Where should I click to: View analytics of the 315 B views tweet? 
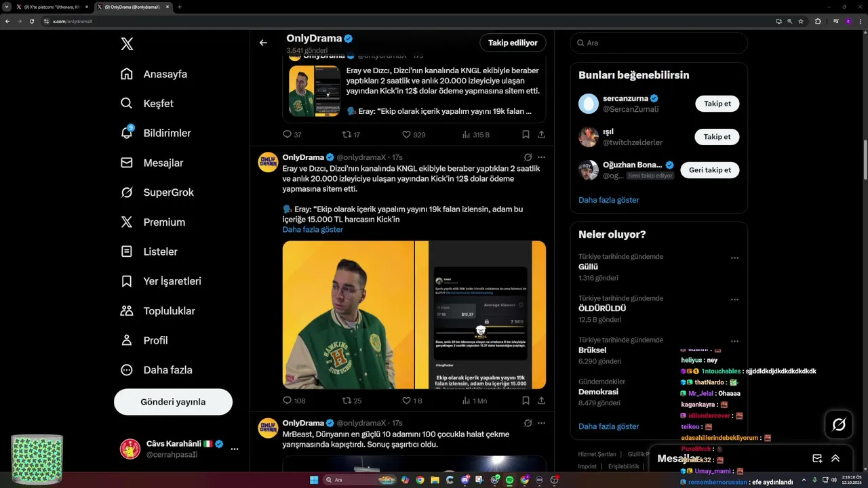point(475,135)
